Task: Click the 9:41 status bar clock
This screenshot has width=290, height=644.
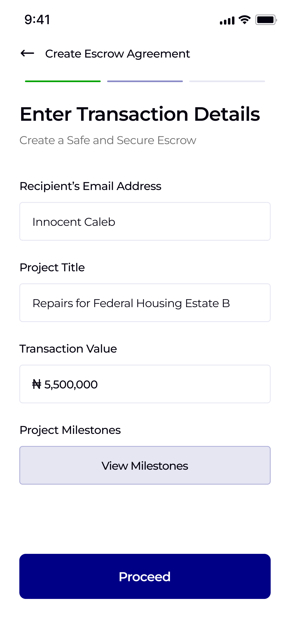Action: tap(37, 20)
